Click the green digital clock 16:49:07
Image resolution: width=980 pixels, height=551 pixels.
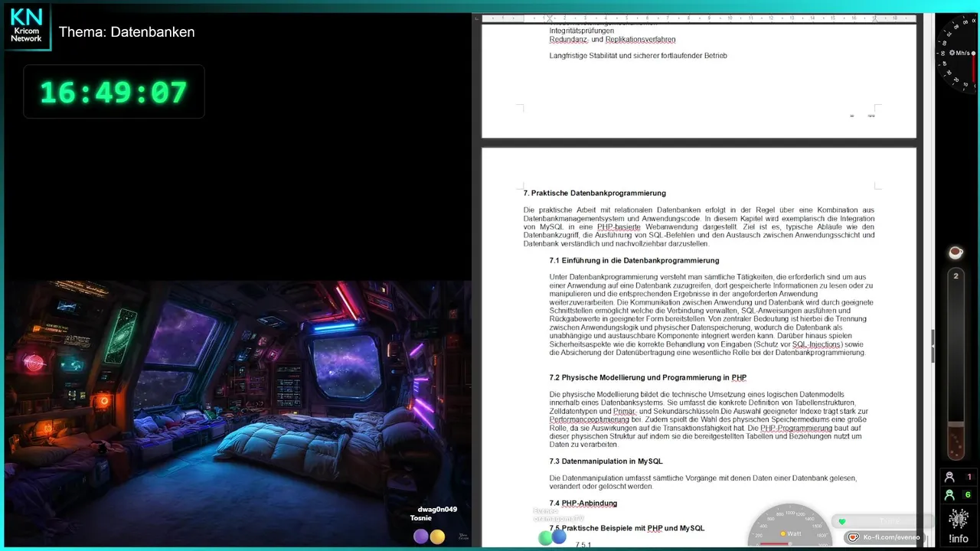point(113,92)
